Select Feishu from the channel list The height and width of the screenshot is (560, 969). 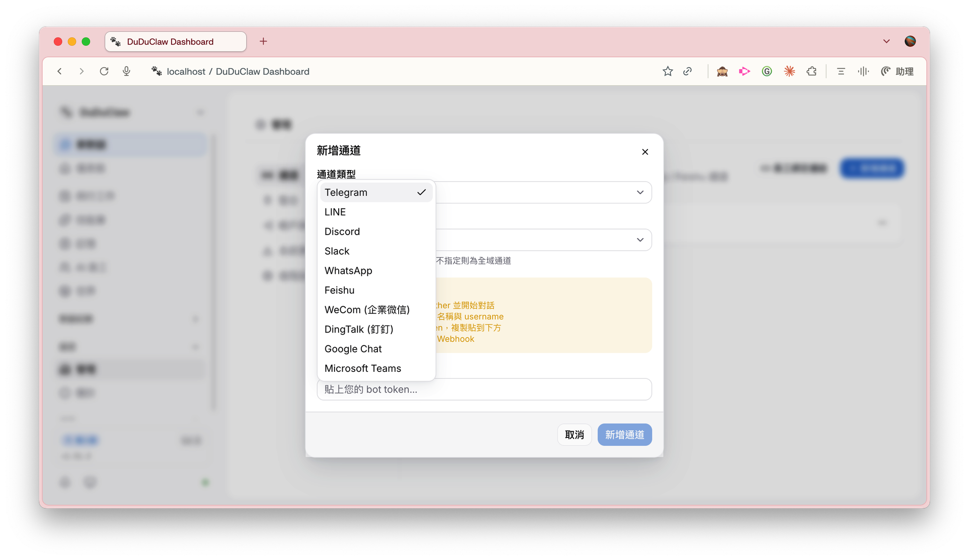(376, 290)
